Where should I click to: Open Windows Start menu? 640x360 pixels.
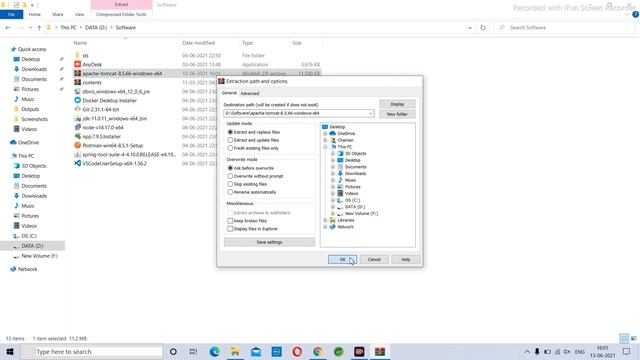click(10, 352)
